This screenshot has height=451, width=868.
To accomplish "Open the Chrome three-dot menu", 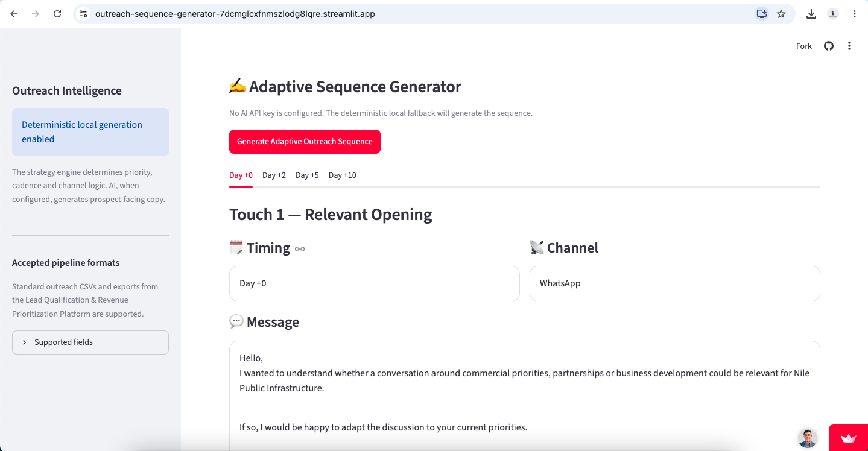I will (855, 14).
